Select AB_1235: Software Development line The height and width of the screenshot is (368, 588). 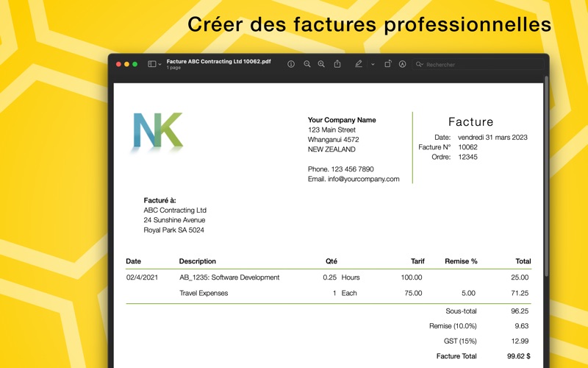229,277
